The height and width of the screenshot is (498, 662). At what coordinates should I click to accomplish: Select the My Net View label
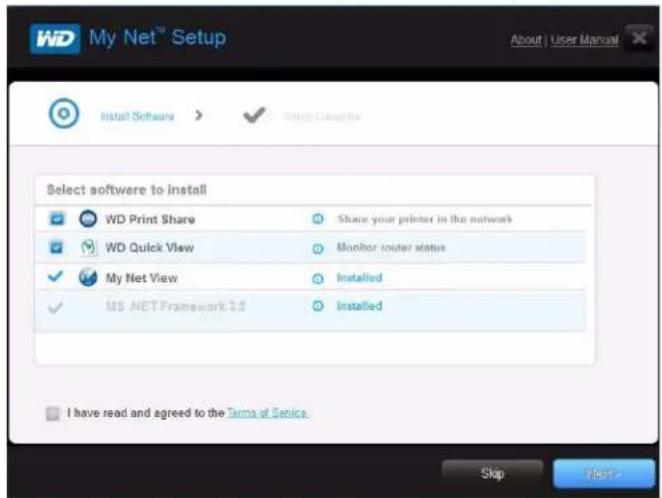pos(141,278)
